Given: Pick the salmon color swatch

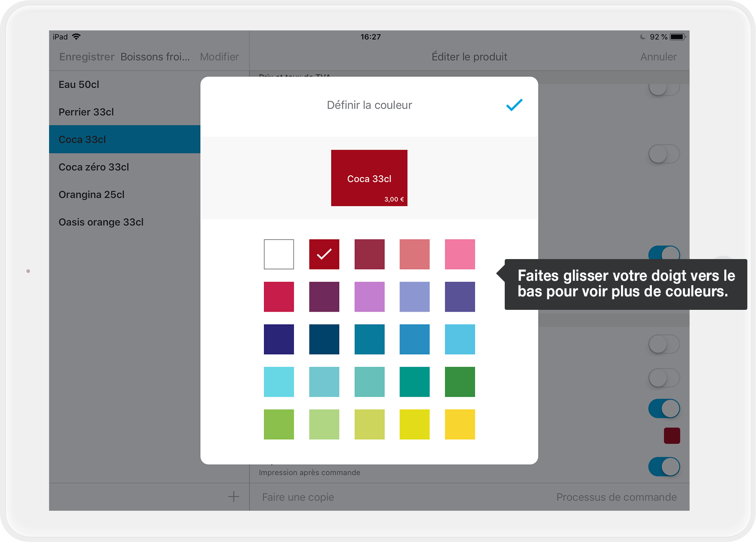Looking at the screenshot, I should click(x=414, y=254).
